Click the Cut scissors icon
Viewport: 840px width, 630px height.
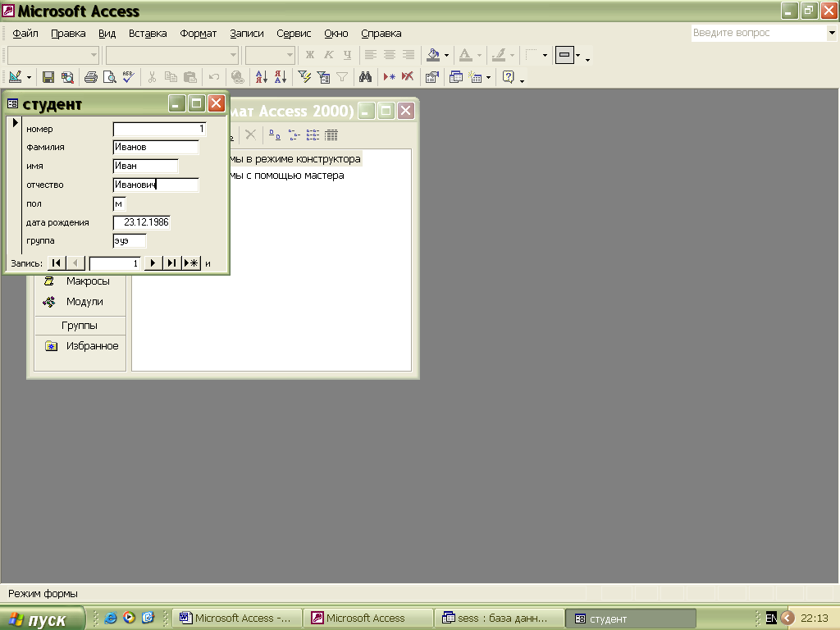152,77
